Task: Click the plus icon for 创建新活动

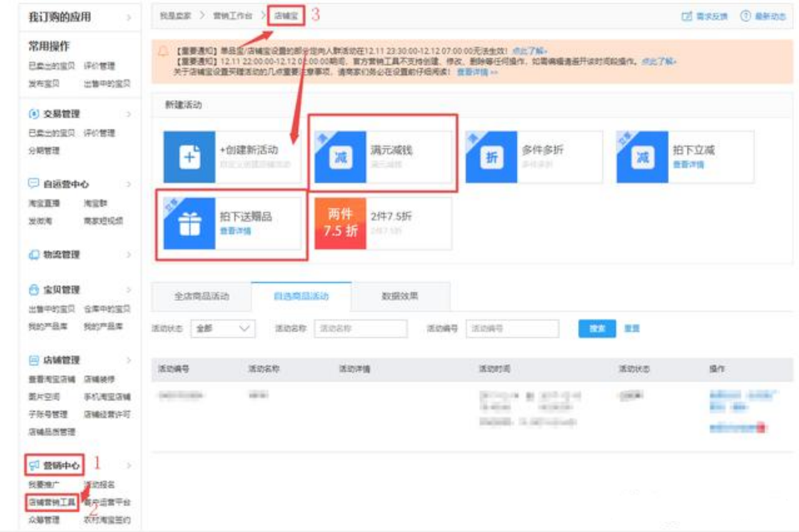Action: tap(189, 157)
